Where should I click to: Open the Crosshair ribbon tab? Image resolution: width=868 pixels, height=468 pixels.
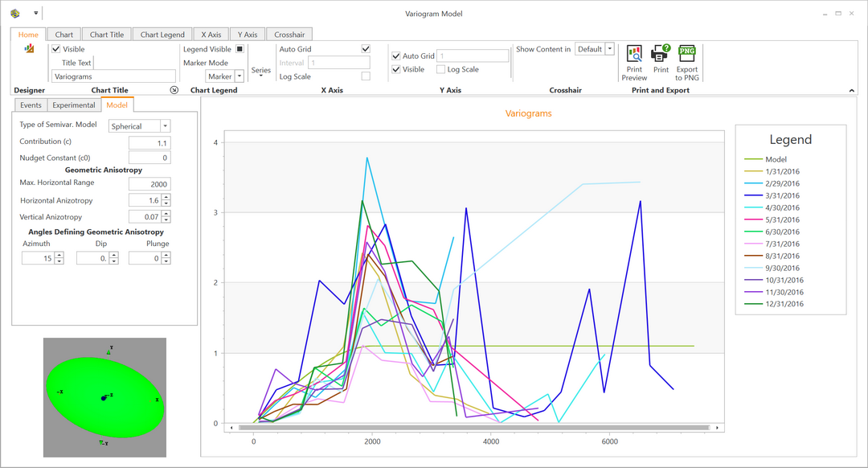click(289, 35)
